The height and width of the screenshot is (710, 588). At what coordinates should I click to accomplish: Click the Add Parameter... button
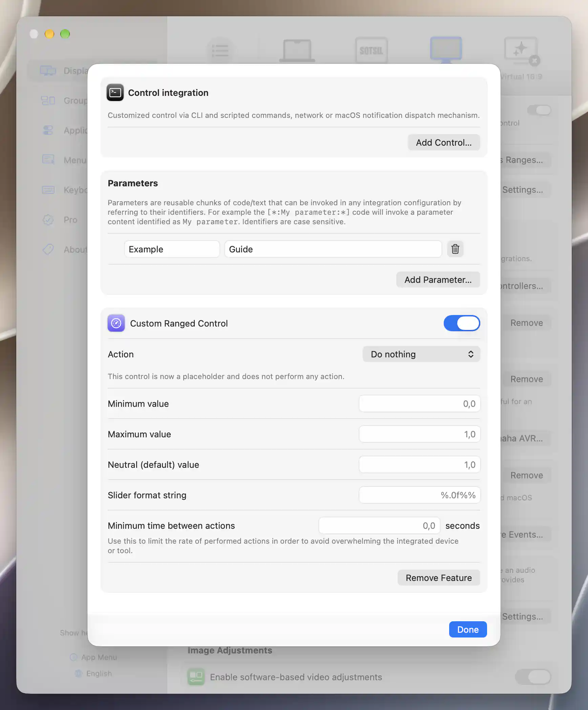click(x=438, y=279)
